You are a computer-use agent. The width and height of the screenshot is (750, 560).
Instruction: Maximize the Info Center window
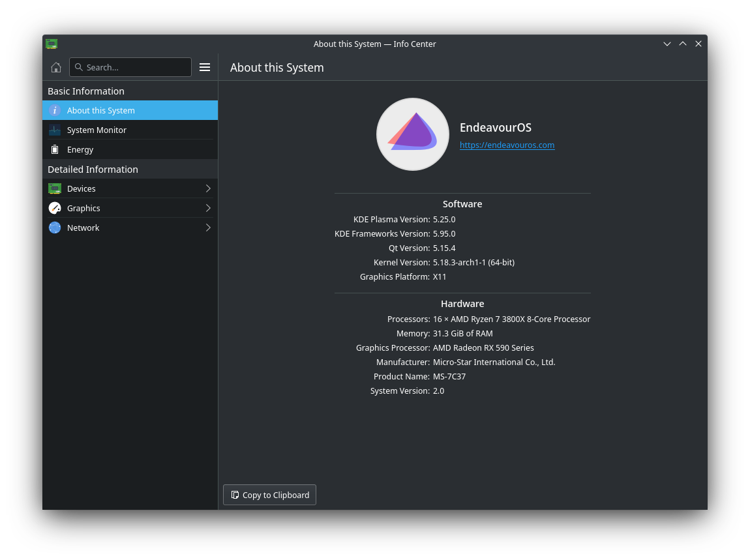click(x=683, y=44)
